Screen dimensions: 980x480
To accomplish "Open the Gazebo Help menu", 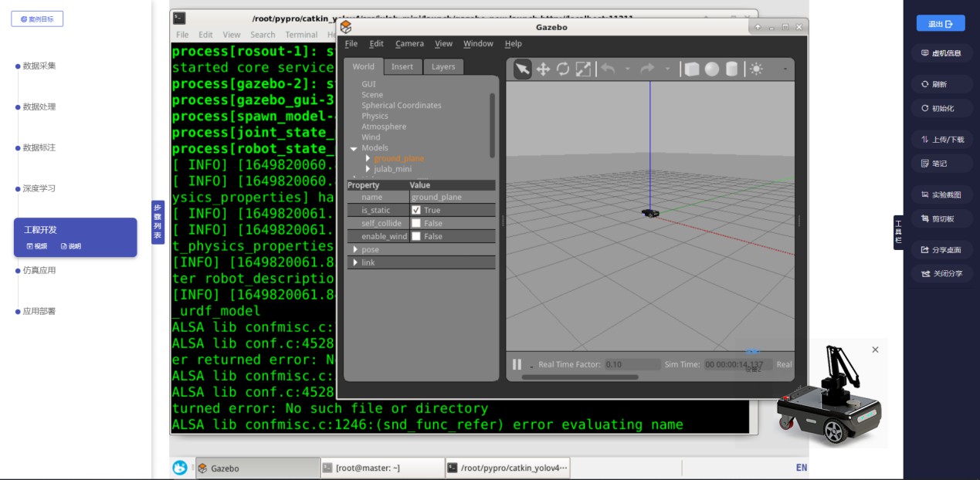I will coord(513,44).
